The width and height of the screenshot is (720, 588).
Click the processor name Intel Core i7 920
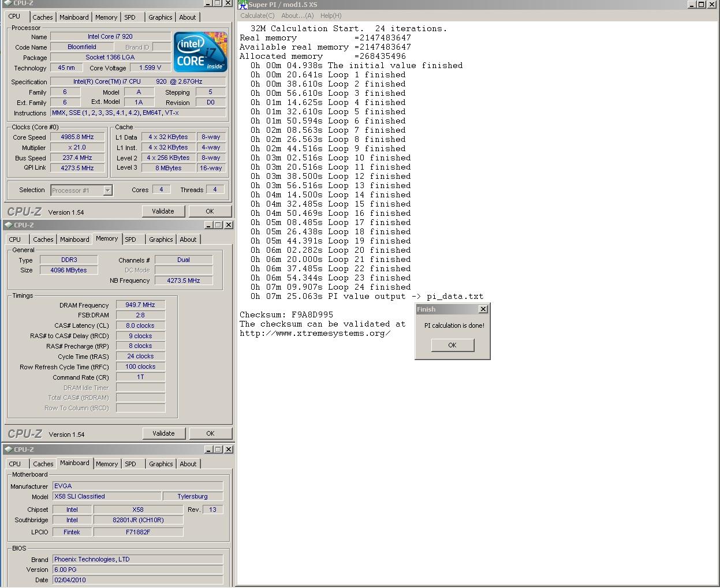coord(110,36)
